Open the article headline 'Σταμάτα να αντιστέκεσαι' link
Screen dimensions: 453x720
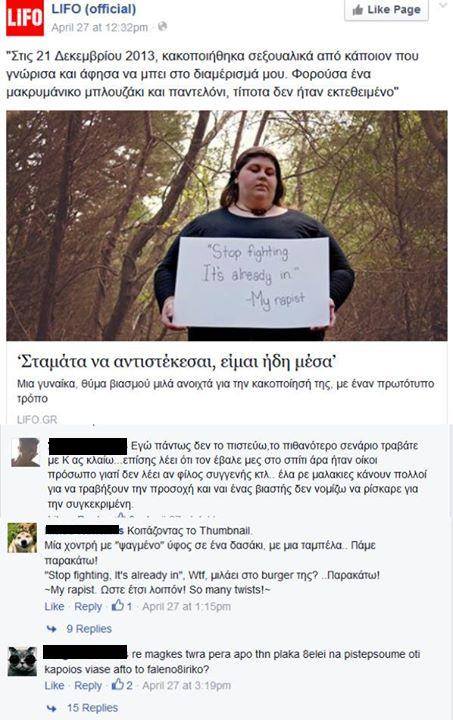point(177,363)
